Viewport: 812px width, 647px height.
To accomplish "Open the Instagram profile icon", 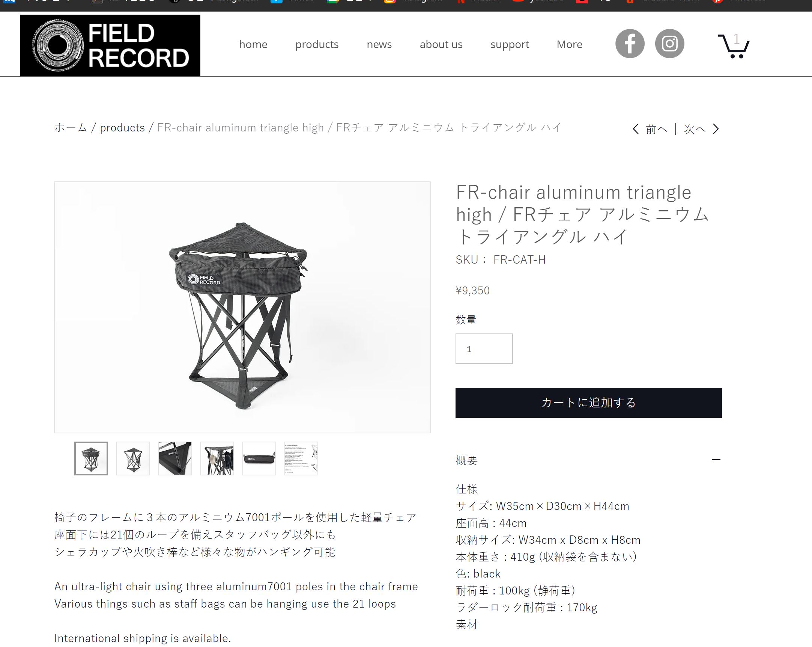I will pos(669,44).
